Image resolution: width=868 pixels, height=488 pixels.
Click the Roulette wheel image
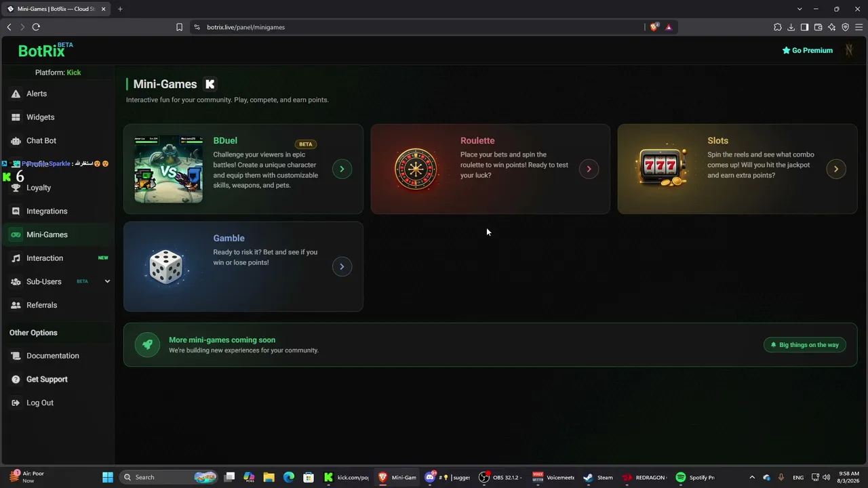pyautogui.click(x=416, y=169)
